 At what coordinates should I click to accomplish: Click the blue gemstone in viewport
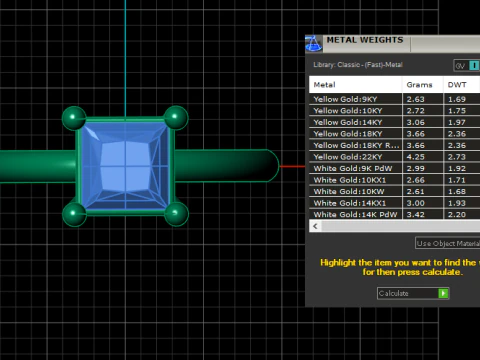click(x=125, y=166)
